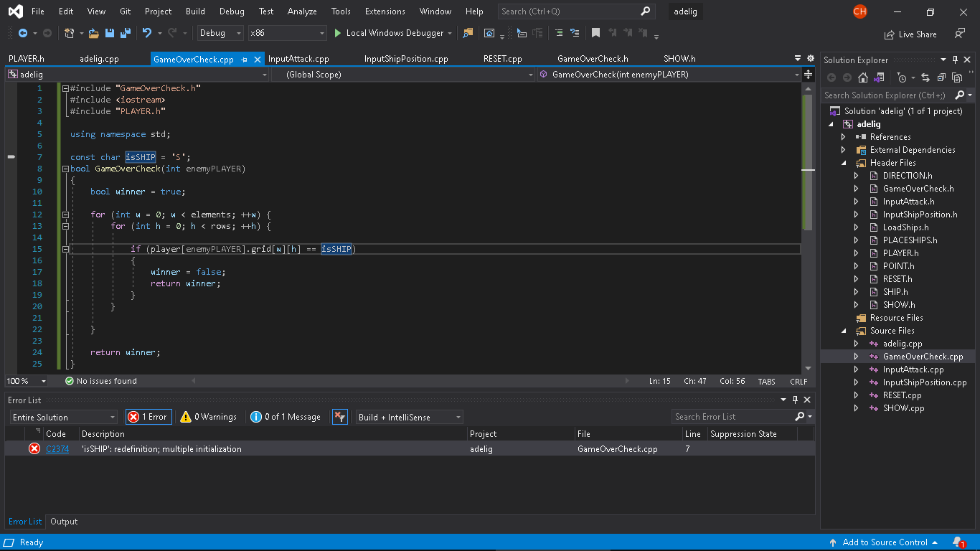This screenshot has width=980, height=551.
Task: Collapse All in Solution Explorer toolbar
Action: [x=941, y=77]
